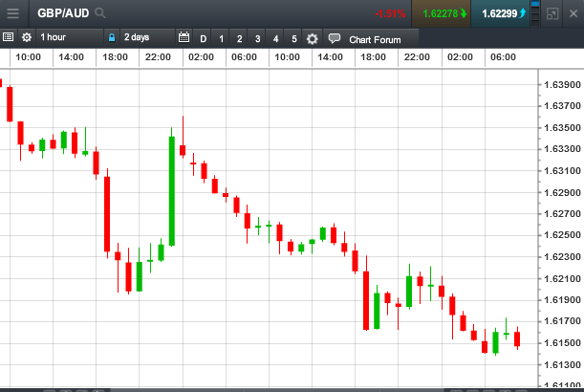Click the speech bubble forum icon
The image size is (584, 392).
pyautogui.click(x=335, y=38)
